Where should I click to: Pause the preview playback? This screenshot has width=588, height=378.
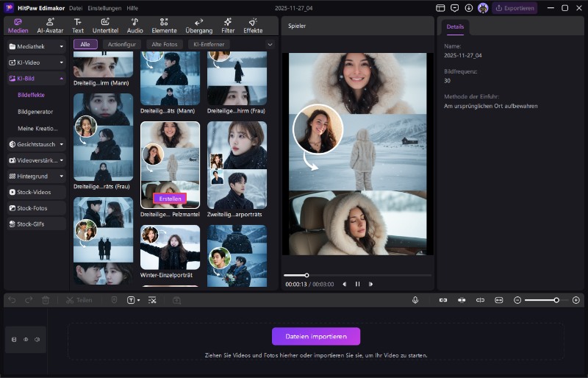(x=358, y=284)
